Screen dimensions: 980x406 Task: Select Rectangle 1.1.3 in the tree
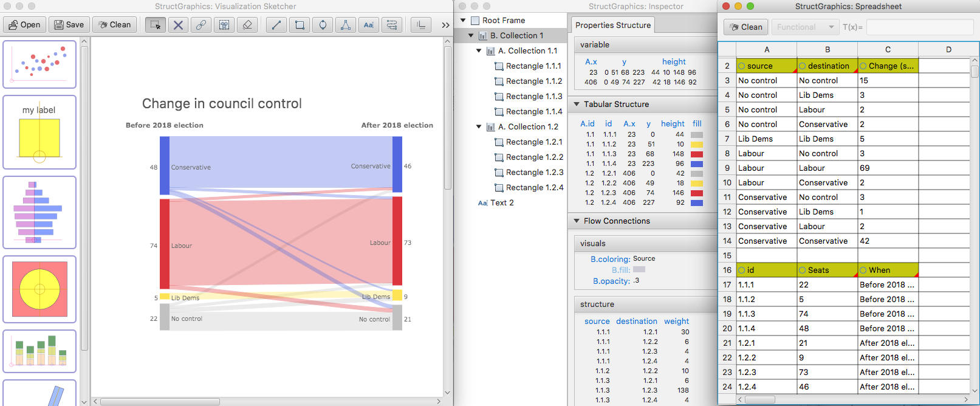(533, 96)
